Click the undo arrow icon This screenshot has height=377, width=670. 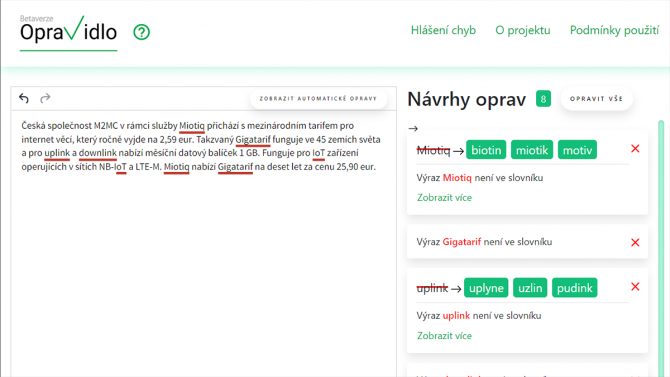24,98
